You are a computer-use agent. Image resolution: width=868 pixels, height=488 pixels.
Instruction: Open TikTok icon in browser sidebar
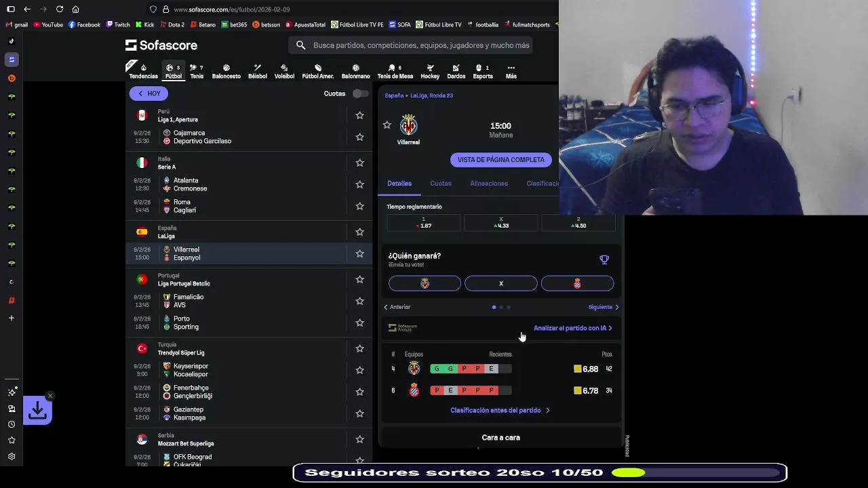12,41
